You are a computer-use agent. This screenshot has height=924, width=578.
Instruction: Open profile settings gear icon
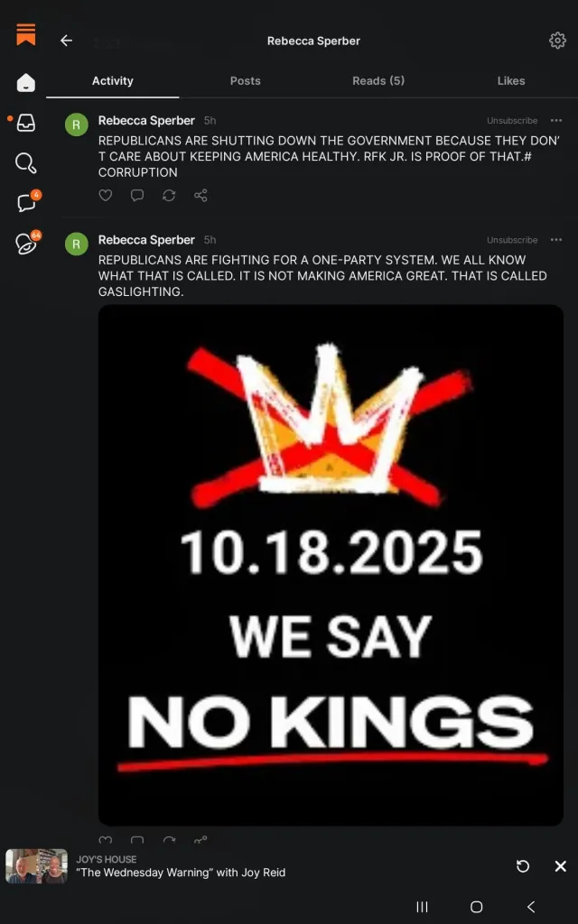tap(557, 41)
